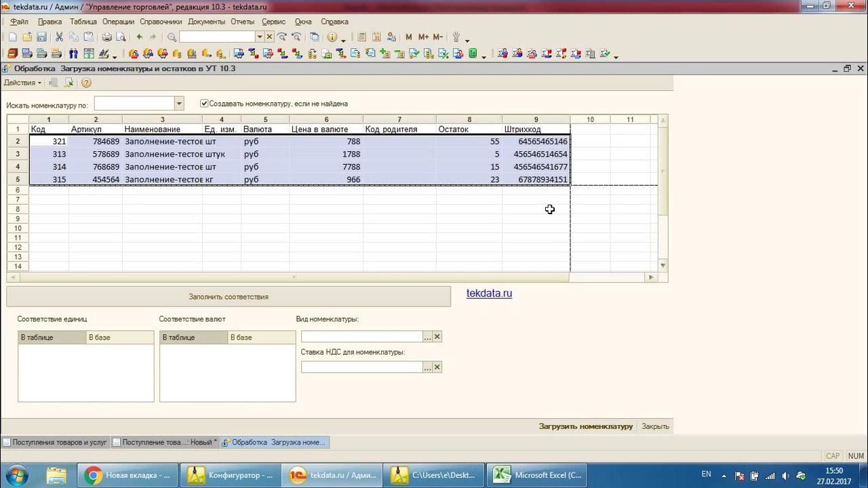Click the magnifier Find icon
Viewport: 868px width, 488px height.
pyautogui.click(x=172, y=37)
